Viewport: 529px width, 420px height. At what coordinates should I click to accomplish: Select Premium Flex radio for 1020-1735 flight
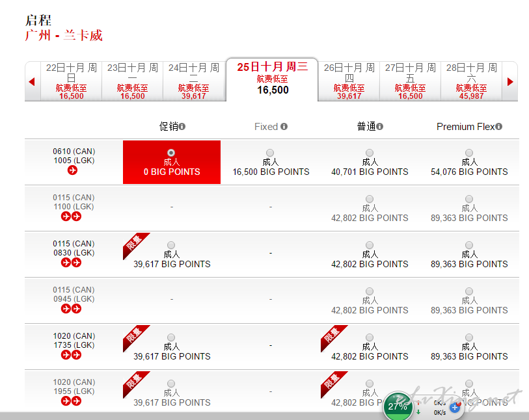[x=469, y=337]
